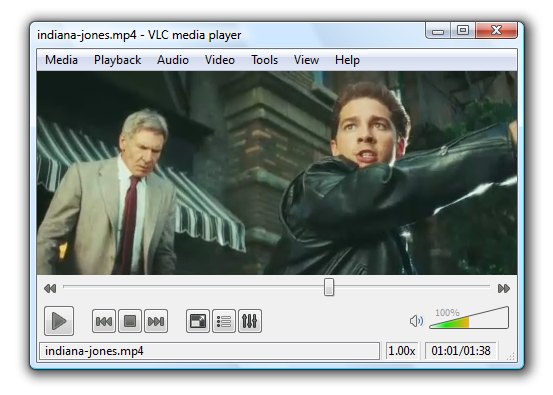This screenshot has width=553, height=395.
Task: Click the slower rewind icon left of seek bar
Action: (50, 288)
